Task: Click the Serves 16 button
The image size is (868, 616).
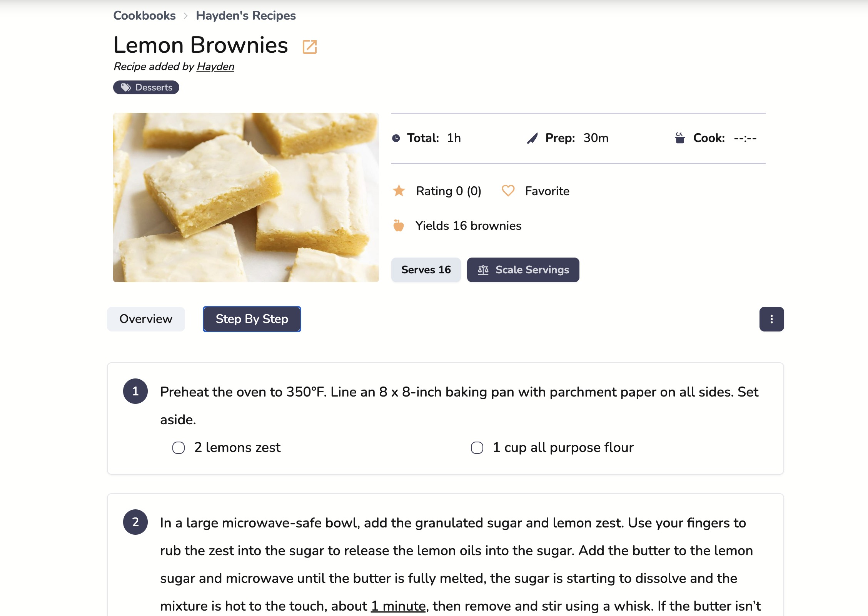Action: (426, 270)
